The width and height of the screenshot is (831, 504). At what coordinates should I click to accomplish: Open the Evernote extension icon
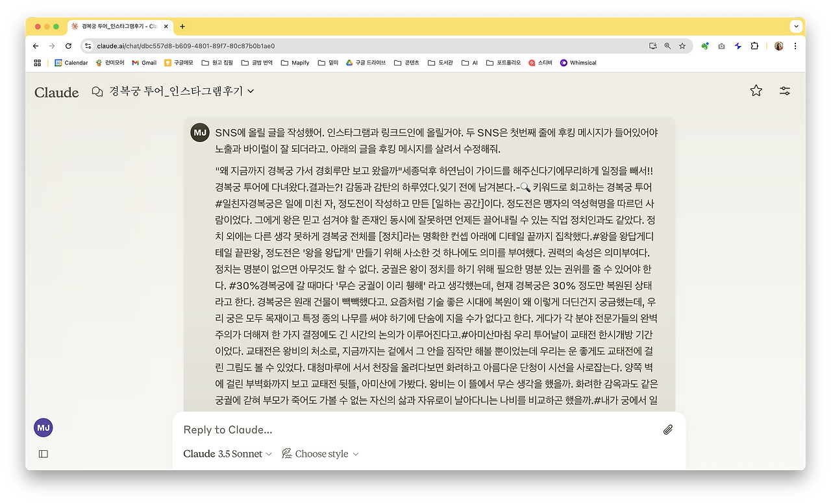705,46
